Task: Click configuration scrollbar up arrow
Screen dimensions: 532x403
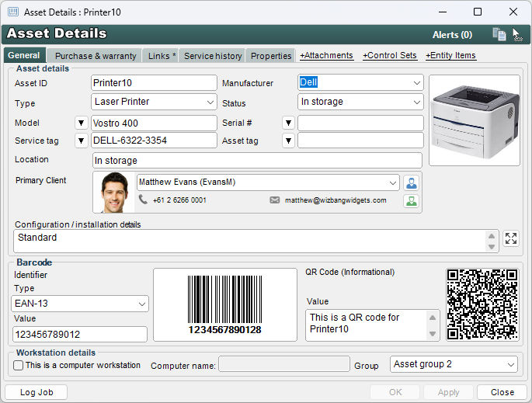Action: (x=492, y=236)
